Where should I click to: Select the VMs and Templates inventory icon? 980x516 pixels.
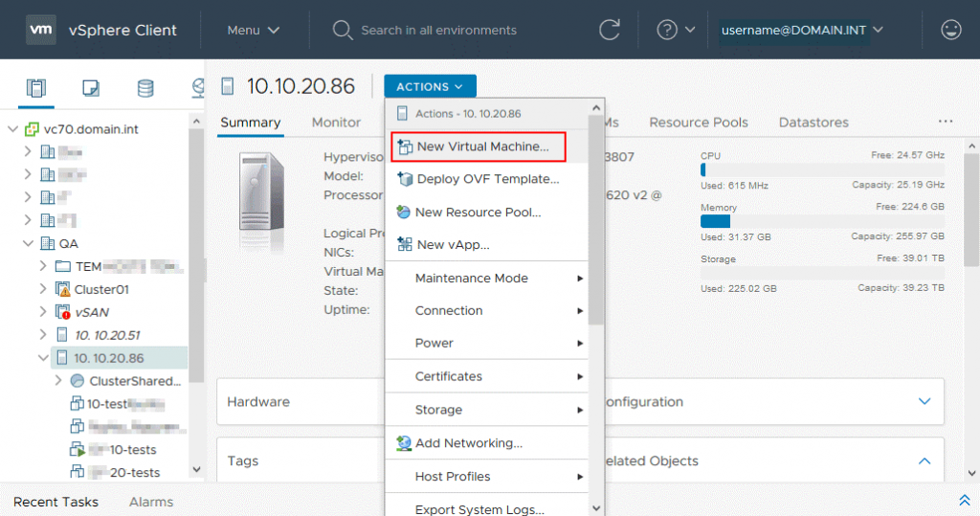click(x=90, y=89)
